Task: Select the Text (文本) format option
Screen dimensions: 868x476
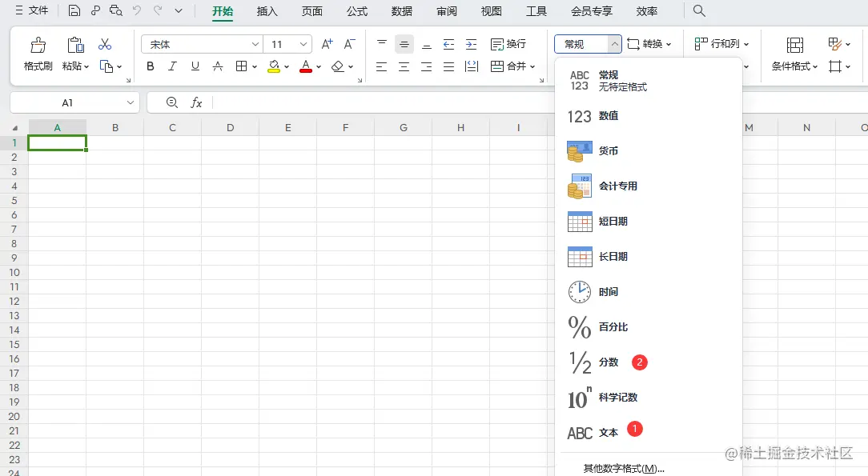Action: [x=649, y=432]
